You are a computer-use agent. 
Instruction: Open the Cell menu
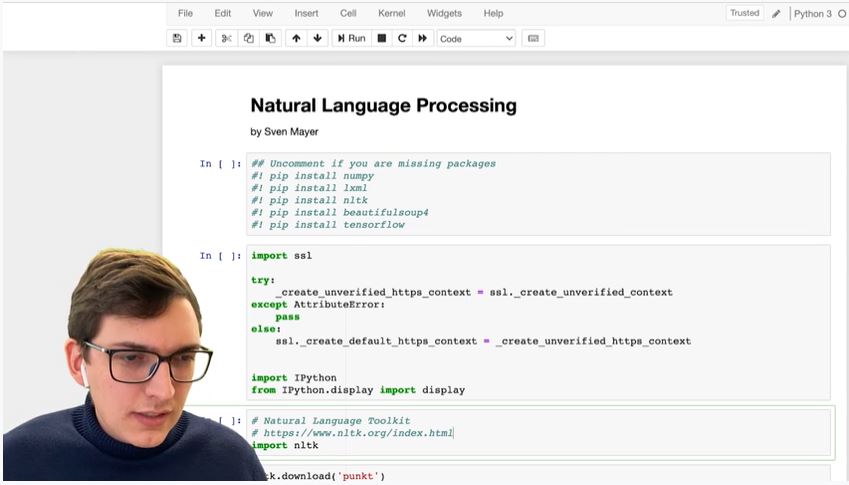point(348,13)
